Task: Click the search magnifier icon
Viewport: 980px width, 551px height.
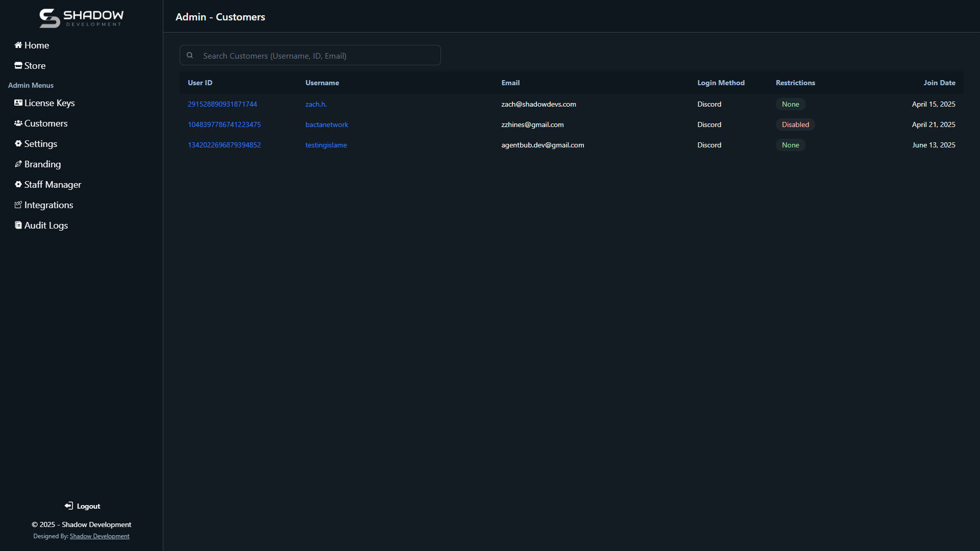Action: pos(190,56)
